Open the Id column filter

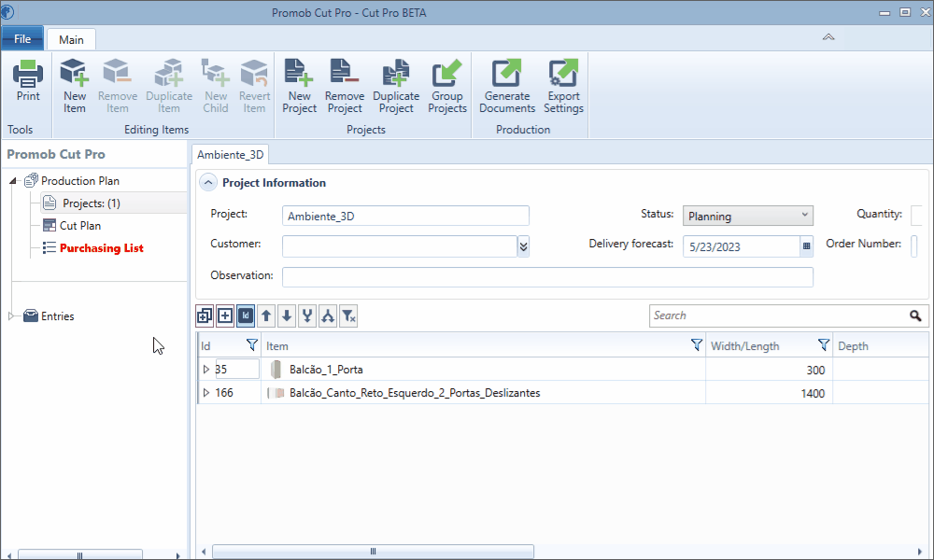pyautogui.click(x=252, y=344)
